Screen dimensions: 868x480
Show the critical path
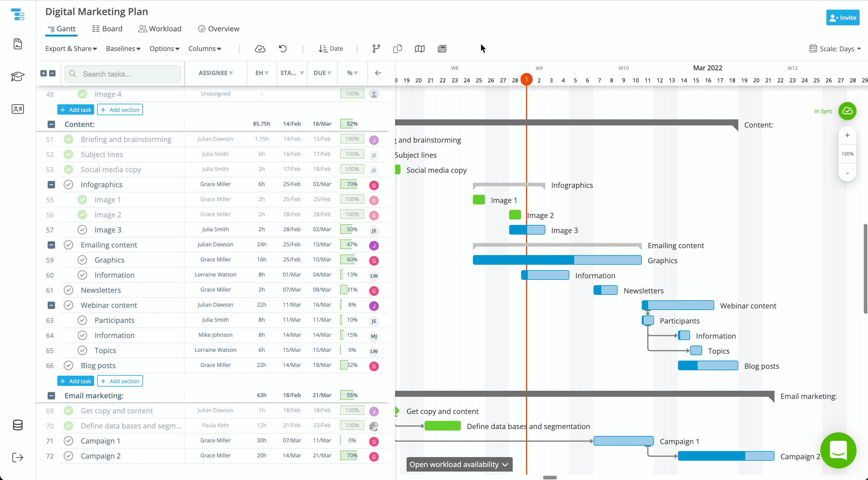click(x=376, y=49)
